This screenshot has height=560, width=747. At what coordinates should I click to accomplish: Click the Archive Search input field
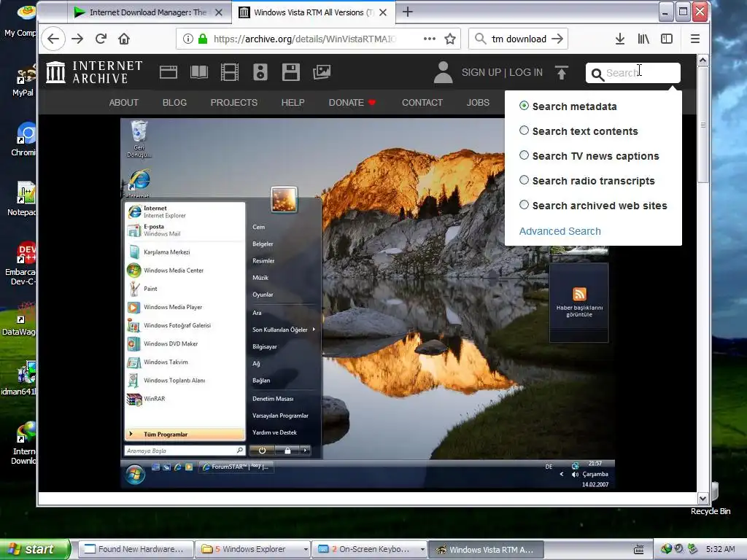(633, 73)
